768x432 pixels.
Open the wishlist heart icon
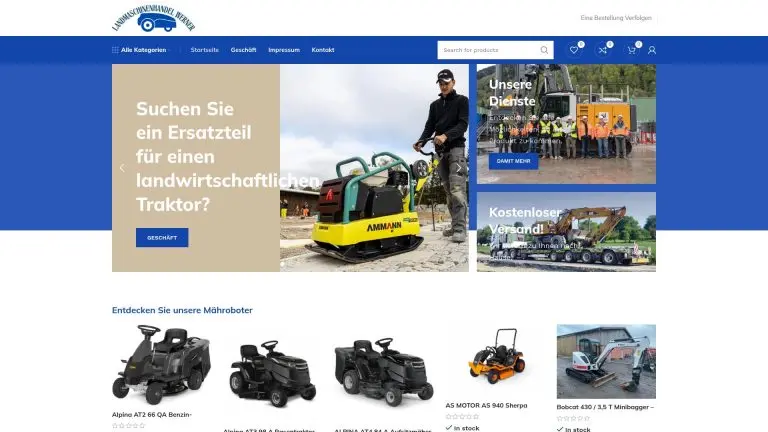click(574, 50)
